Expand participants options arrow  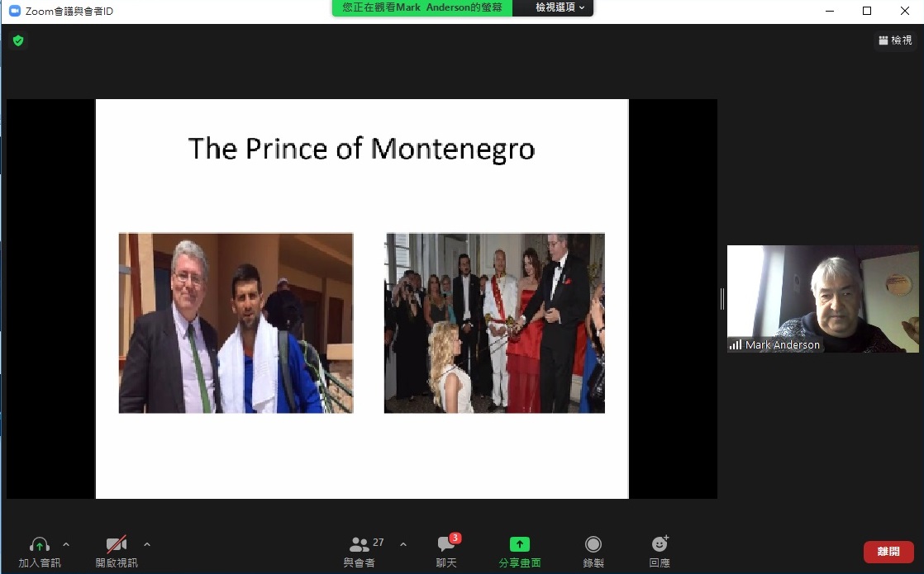(x=403, y=544)
